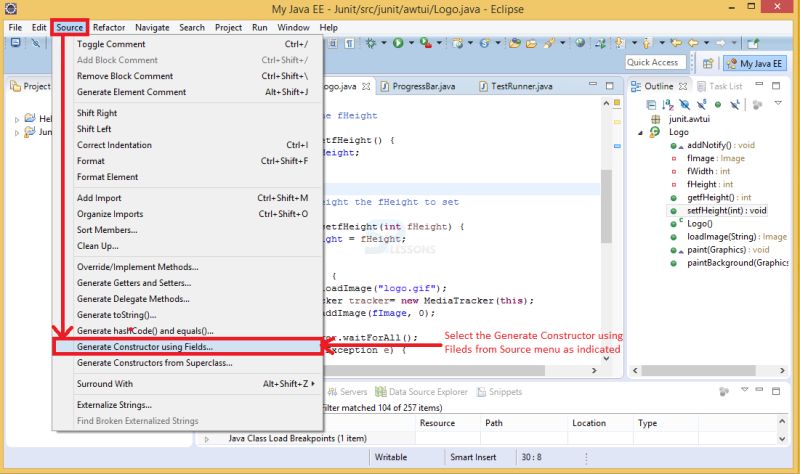
Task: Click the Pin Editor icon in toolbar
Action: (753, 43)
